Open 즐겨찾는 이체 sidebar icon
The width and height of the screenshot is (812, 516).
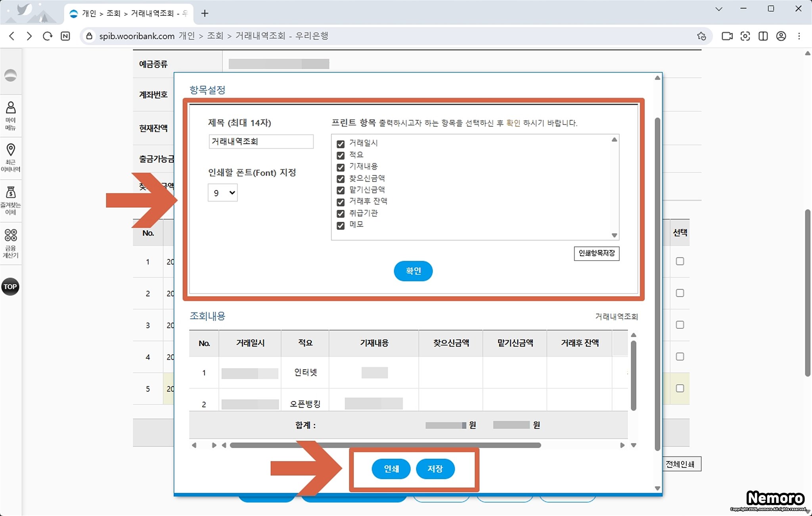(x=11, y=200)
